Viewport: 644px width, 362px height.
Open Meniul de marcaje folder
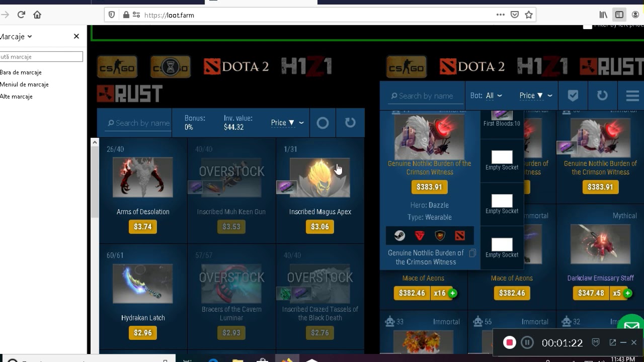coord(24,84)
